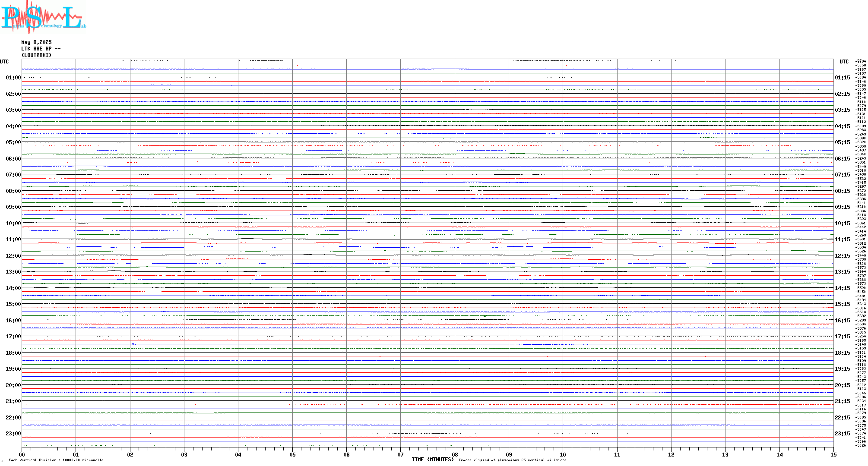The image size is (868, 466).
Task: Click the "18:00" hour label
Action: [13, 353]
